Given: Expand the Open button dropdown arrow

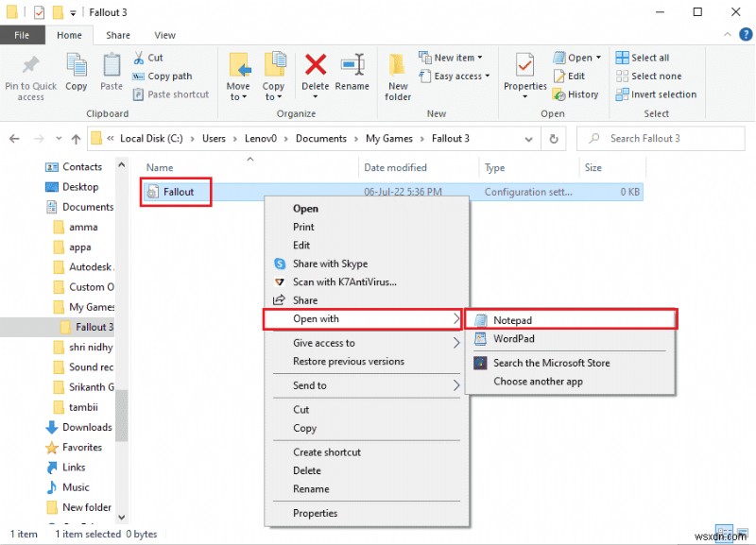Looking at the screenshot, I should (598, 58).
